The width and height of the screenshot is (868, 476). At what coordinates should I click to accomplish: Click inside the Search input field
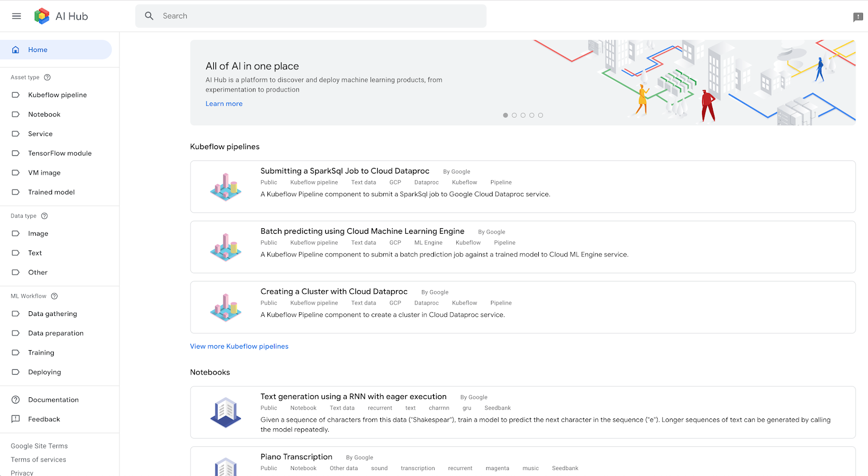click(x=311, y=16)
